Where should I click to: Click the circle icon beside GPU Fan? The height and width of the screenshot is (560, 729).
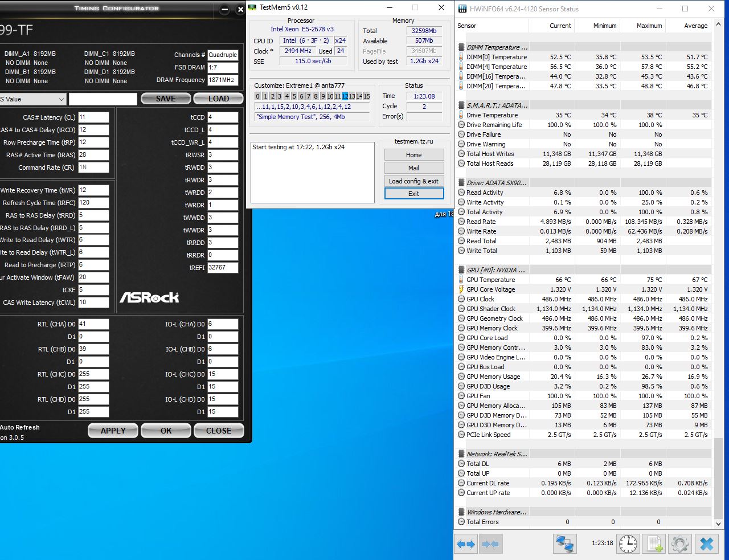pyautogui.click(x=461, y=396)
